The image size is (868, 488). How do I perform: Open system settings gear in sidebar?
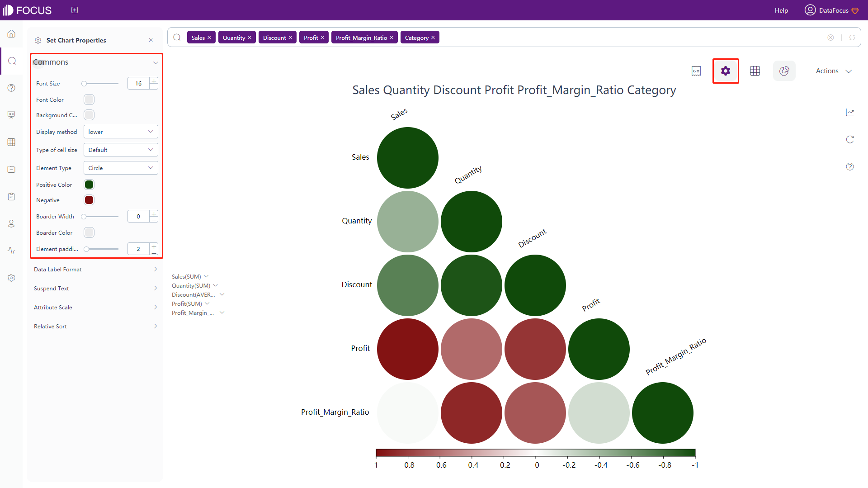pos(12,278)
